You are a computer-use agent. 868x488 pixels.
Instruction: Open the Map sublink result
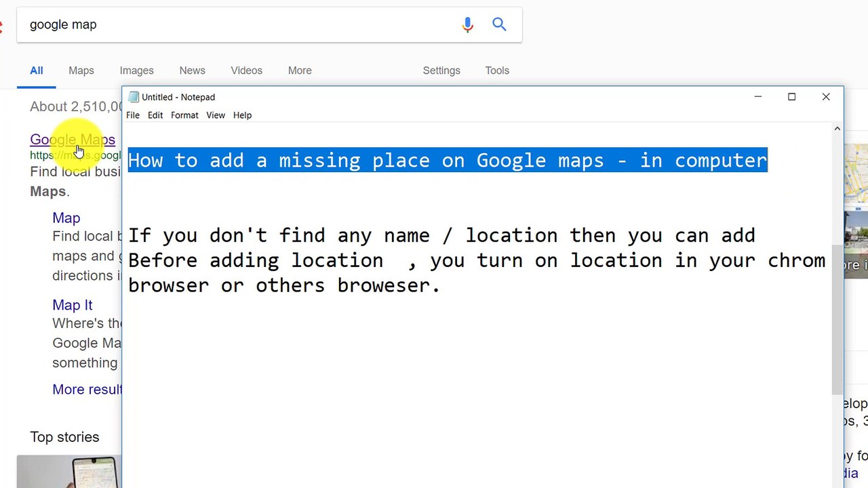66,218
